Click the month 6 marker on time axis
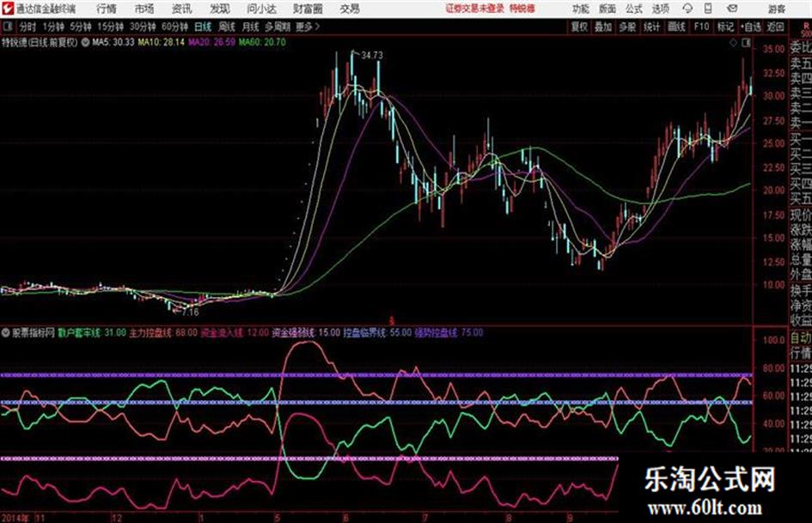 (x=345, y=518)
